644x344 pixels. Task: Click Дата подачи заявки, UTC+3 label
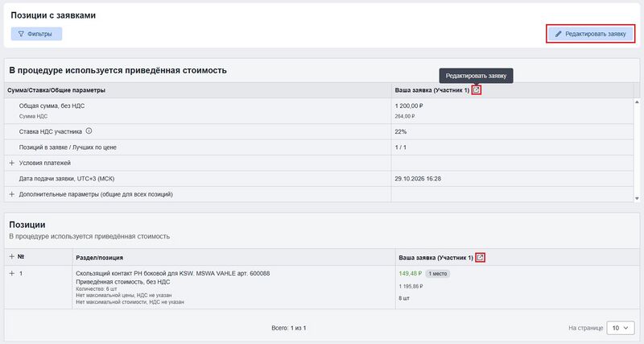pyautogui.click(x=67, y=179)
